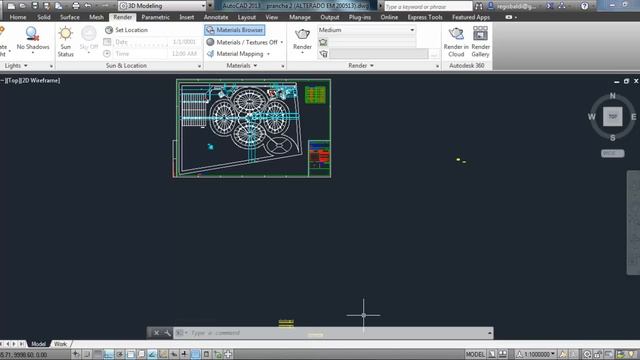This screenshot has height=360, width=640.
Task: Switch to the Express Tools ribbon tab
Action: (425, 17)
